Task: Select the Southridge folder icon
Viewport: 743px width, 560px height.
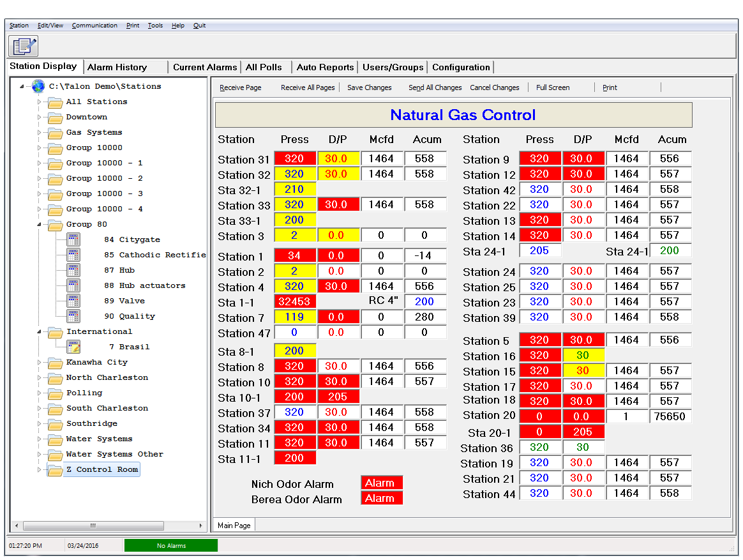Action: pos(55,424)
